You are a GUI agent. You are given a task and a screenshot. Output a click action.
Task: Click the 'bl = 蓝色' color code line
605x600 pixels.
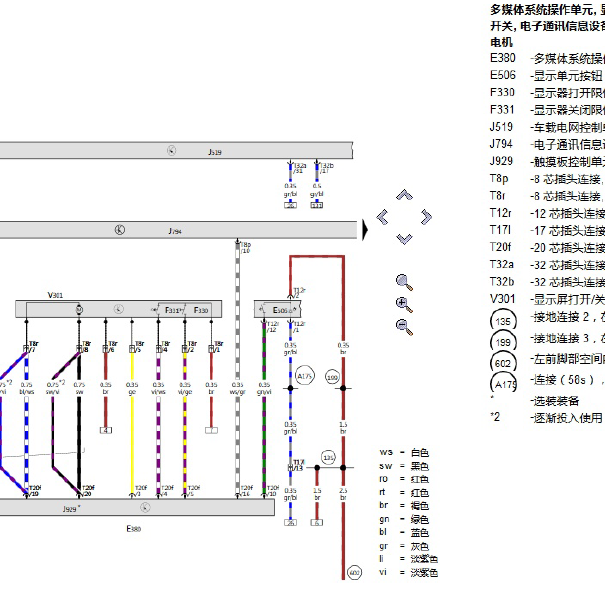click(404, 532)
